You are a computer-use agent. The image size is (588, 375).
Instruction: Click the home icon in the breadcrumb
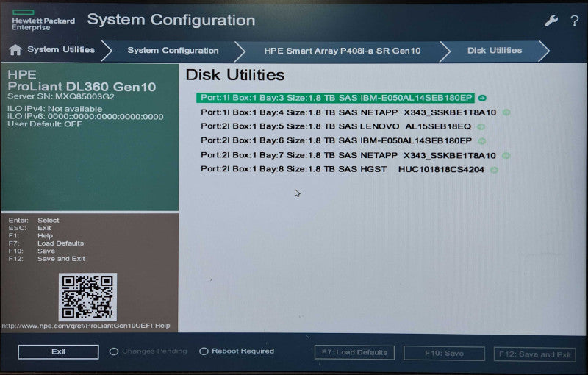(x=15, y=50)
